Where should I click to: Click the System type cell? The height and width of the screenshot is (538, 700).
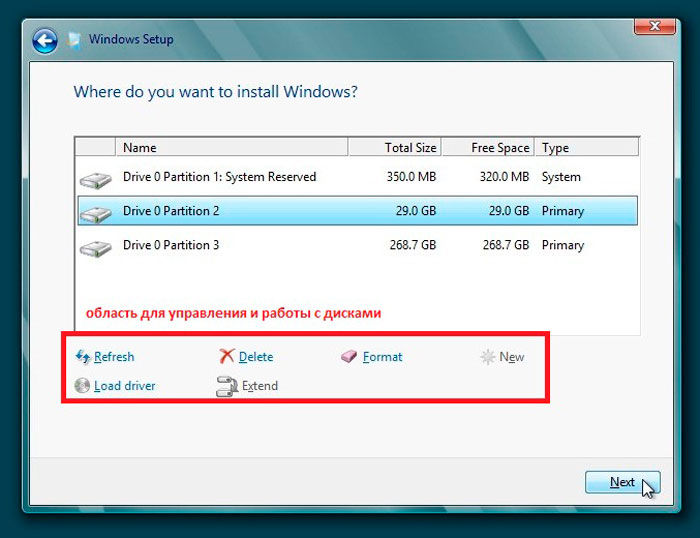(x=561, y=177)
